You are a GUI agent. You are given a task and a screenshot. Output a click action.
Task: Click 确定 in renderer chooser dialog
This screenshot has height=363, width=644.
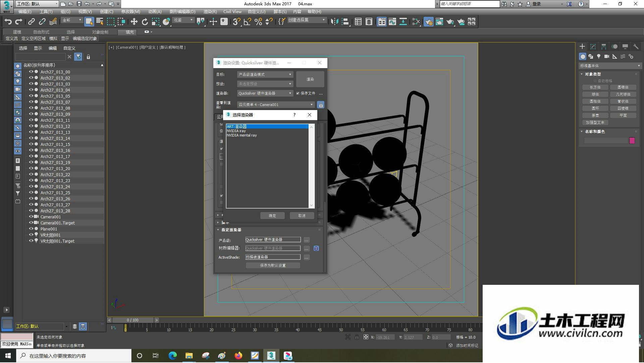pos(272,216)
